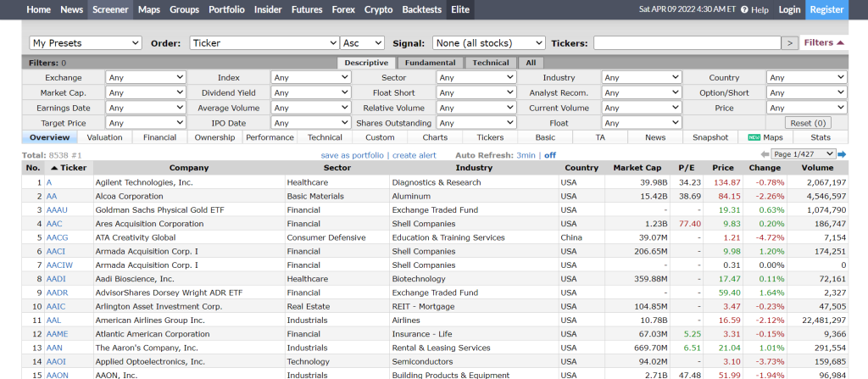Switch to the Ownership view tab

214,137
